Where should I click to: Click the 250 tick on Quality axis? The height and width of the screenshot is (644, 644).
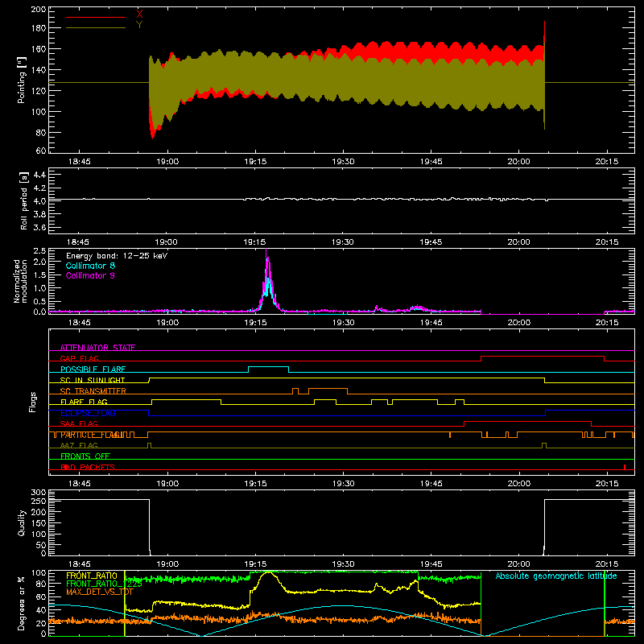39,501
